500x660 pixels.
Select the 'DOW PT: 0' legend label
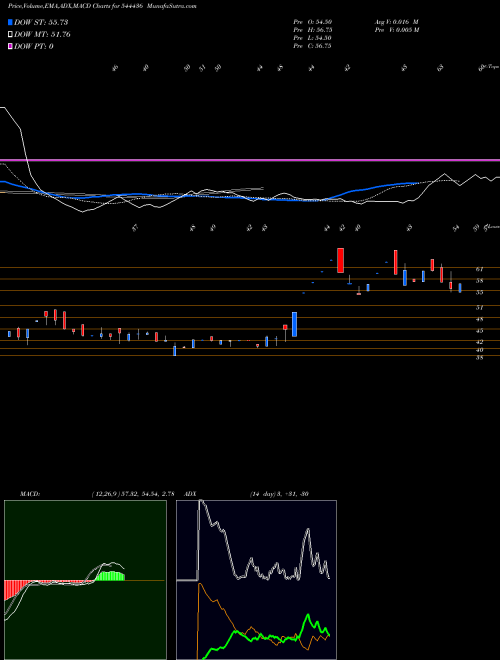(34, 46)
